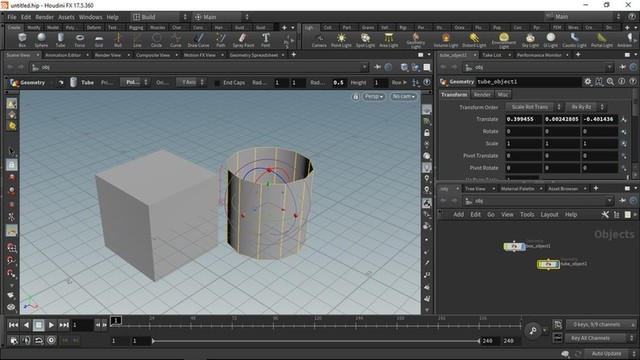This screenshot has height=360, width=640.
Task: Select the Spray Paint tool
Action: (x=243, y=40)
